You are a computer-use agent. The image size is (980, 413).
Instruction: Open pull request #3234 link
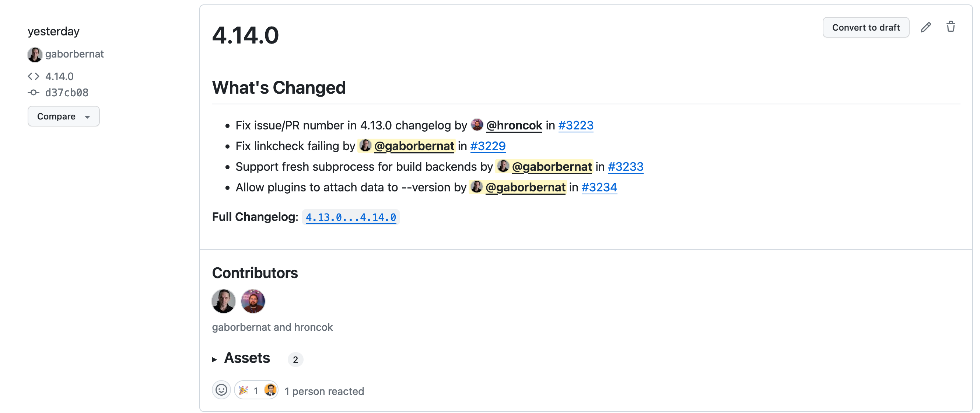point(599,187)
